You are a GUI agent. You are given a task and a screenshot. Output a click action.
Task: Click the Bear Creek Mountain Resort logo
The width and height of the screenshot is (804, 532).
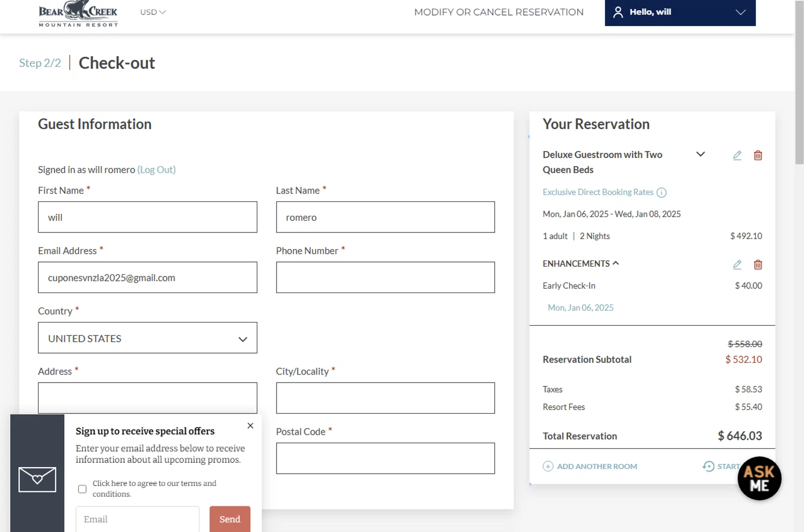(x=78, y=13)
